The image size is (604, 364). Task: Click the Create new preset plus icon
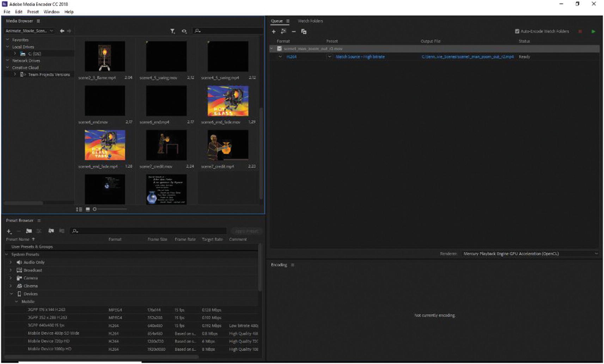[x=9, y=231]
